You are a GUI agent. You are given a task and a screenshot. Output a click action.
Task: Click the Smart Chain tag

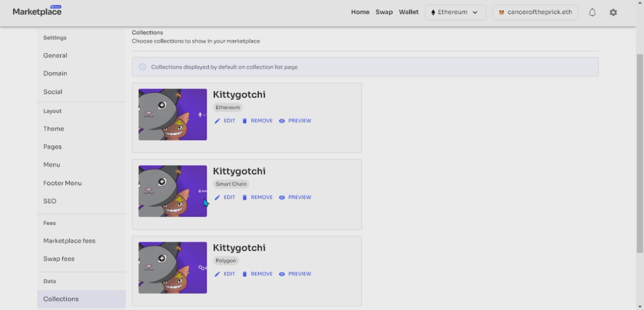[231, 184]
